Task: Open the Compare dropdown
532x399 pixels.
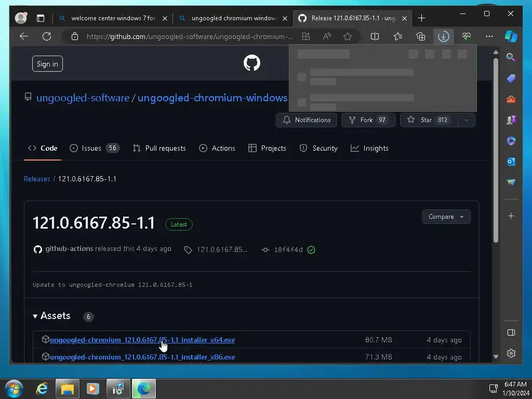Action: (x=446, y=217)
